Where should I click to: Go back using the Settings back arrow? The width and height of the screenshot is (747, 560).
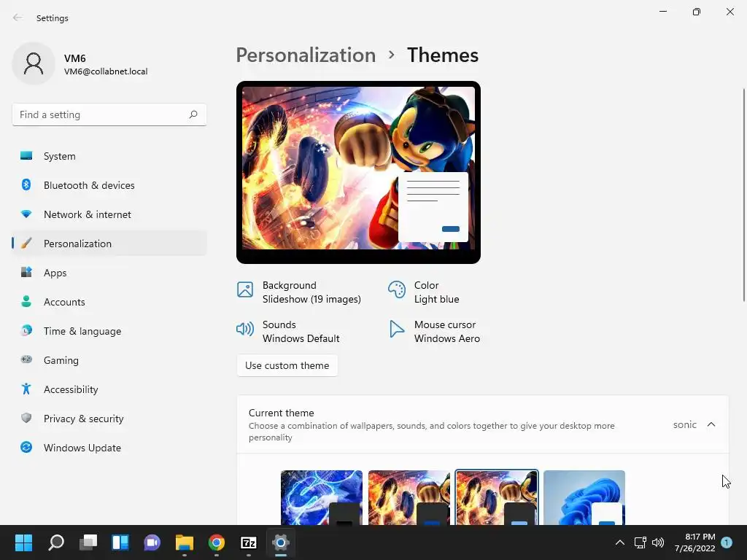click(18, 17)
